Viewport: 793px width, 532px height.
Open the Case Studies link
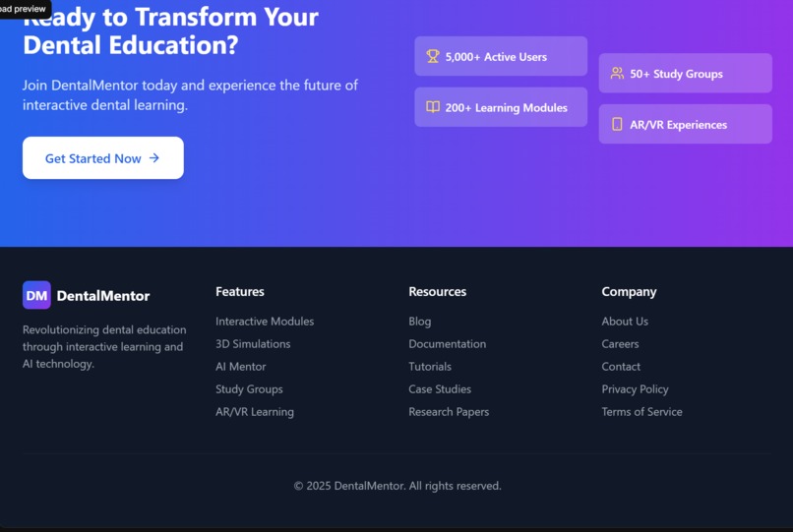[440, 389]
